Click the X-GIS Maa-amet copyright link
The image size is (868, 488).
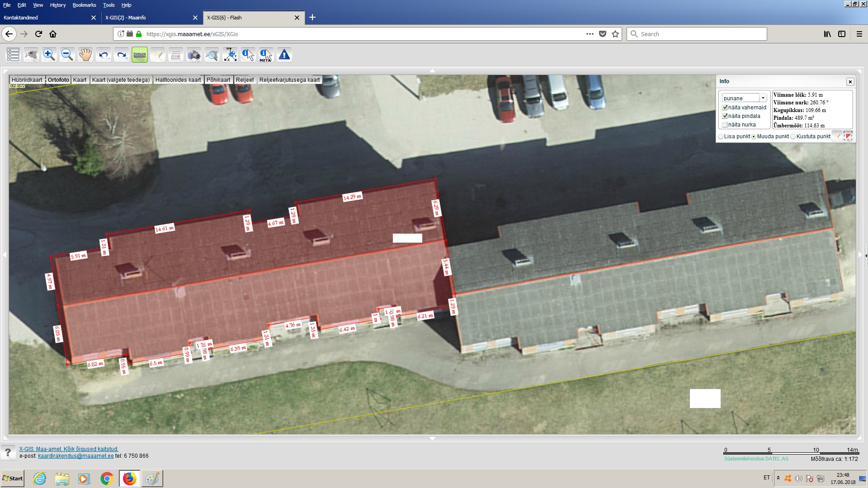click(68, 449)
